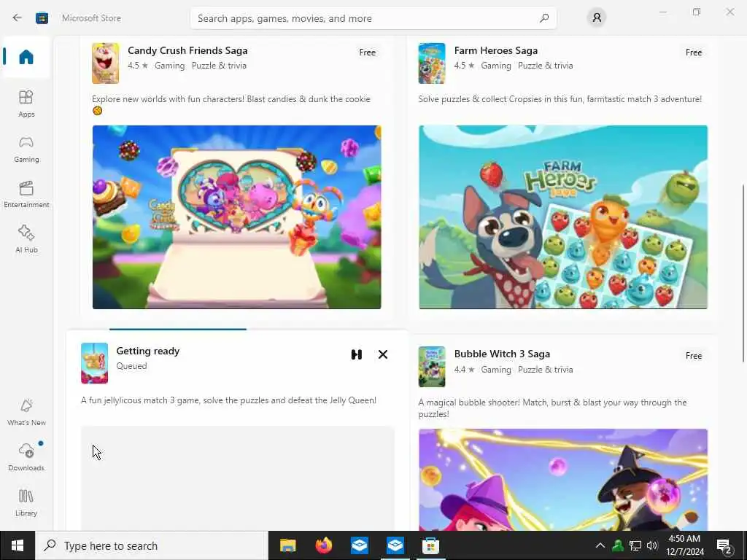This screenshot has height=560, width=747.
Task: Open the Gaming section
Action: click(x=26, y=149)
